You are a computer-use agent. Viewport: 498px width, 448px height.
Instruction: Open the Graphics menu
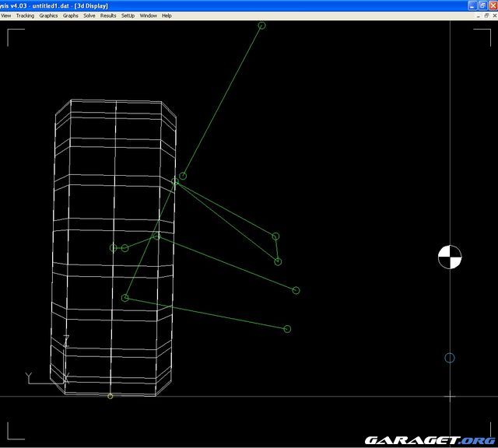[x=48, y=16]
